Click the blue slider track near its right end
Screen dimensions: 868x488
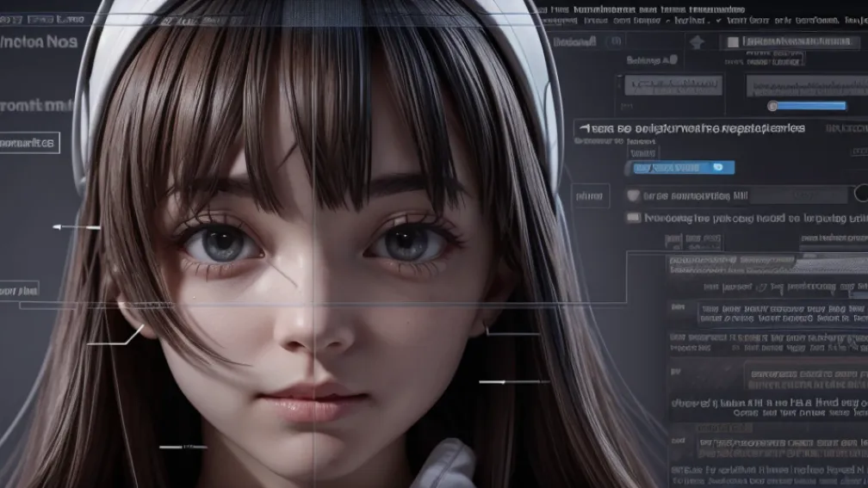coord(835,106)
